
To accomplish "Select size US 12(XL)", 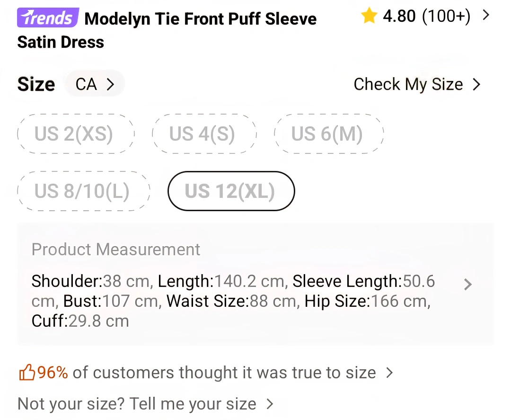I will (230, 191).
